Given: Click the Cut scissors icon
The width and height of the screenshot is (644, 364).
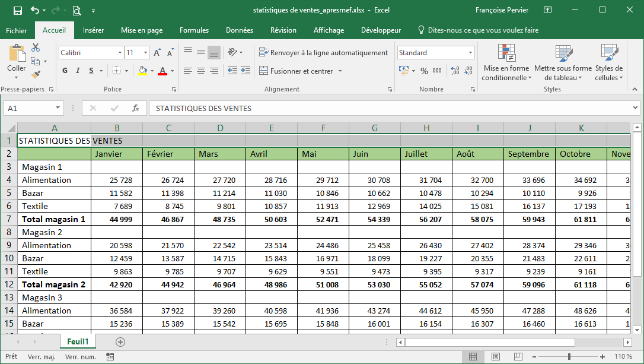Looking at the screenshot, I should 36,48.
